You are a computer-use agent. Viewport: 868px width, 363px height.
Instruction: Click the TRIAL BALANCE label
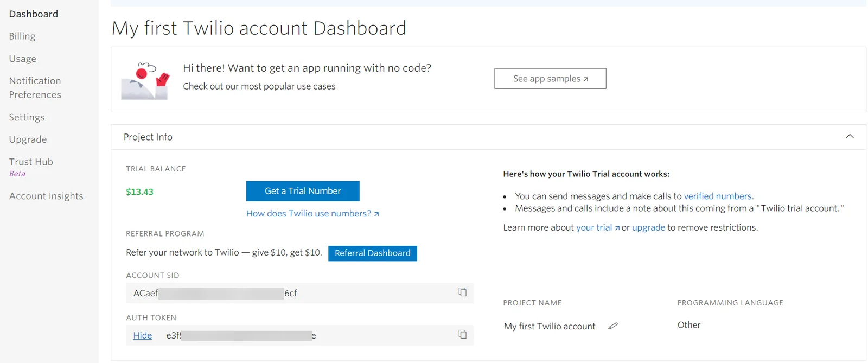tap(156, 169)
